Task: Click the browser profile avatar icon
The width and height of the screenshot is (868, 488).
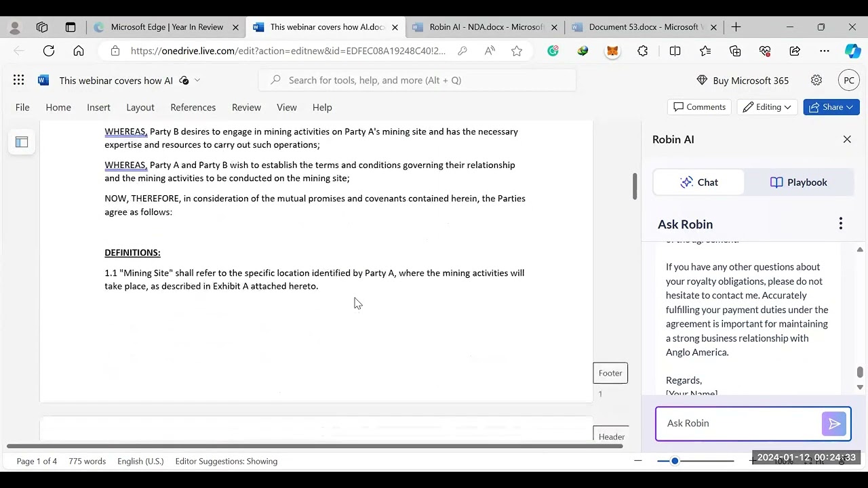Action: [15, 27]
